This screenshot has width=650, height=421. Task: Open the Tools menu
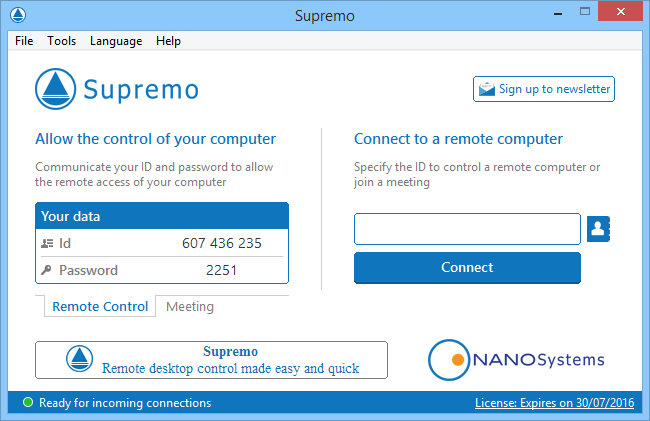61,41
